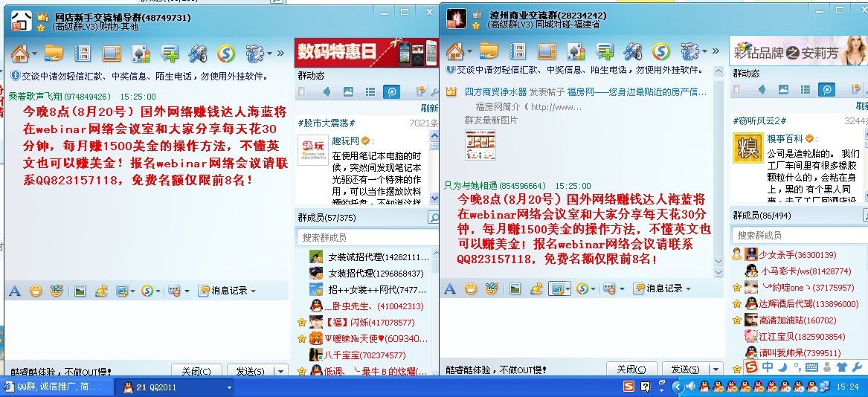Open 'QQ群,诚信推广' taskbar browser button

[x=57, y=387]
